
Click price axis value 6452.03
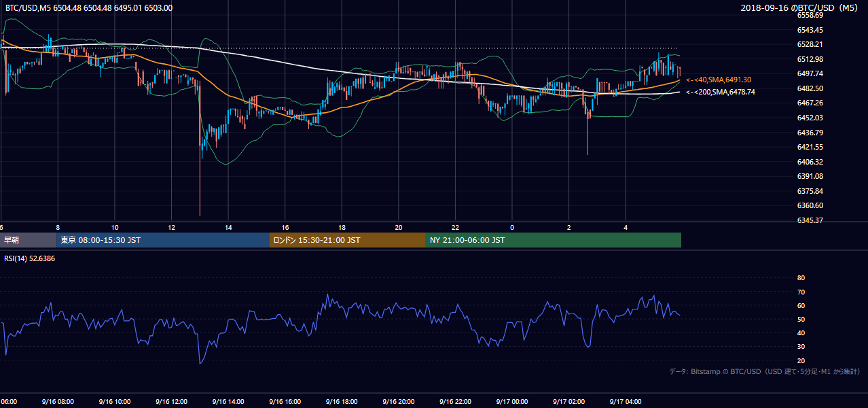tap(810, 118)
